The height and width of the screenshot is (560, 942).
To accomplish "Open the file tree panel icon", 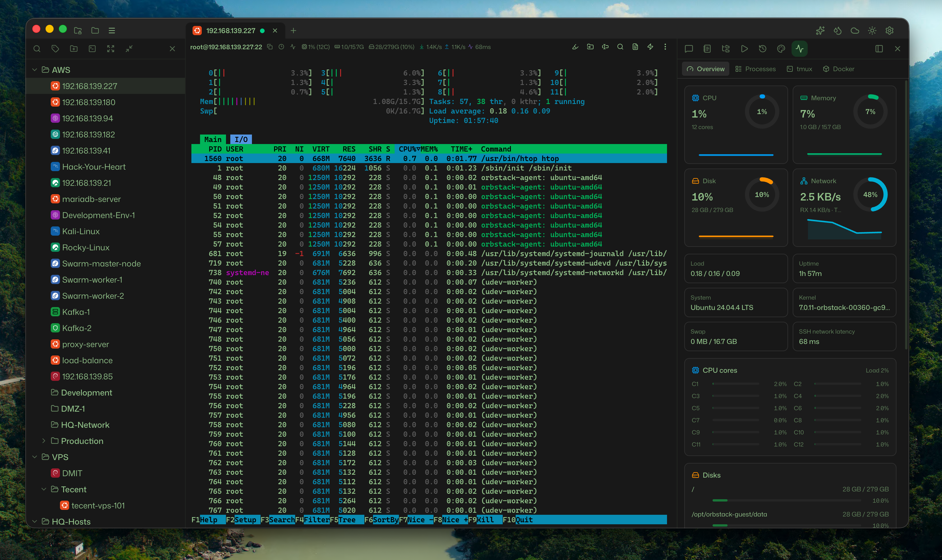I will [726, 49].
